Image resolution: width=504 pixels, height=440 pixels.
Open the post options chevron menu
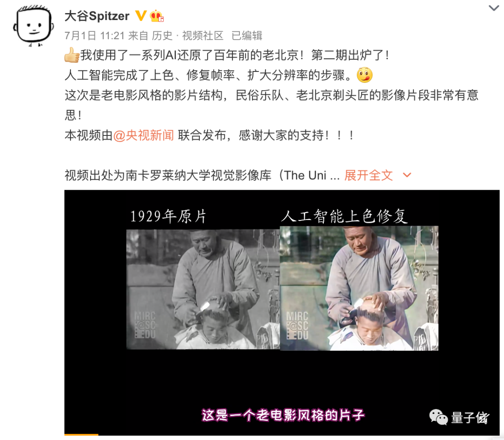[494, 8]
